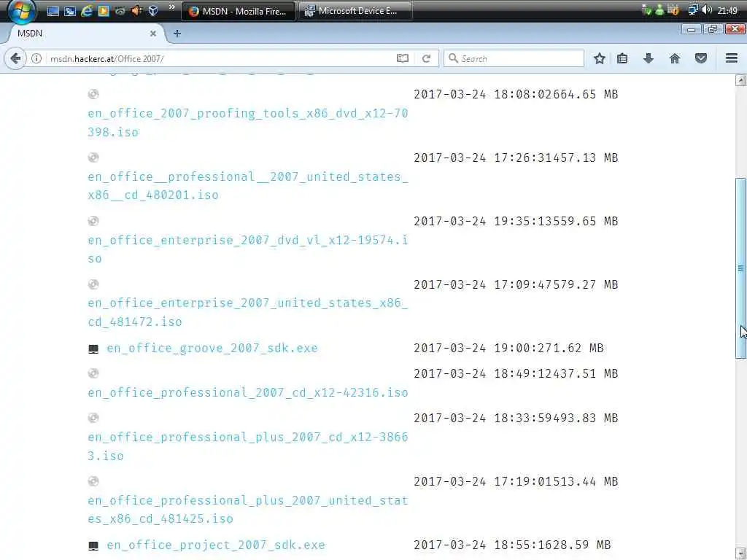The width and height of the screenshot is (747, 560).
Task: Click disc icon above office__professional__2007_united_states ISO
Action: (93, 157)
